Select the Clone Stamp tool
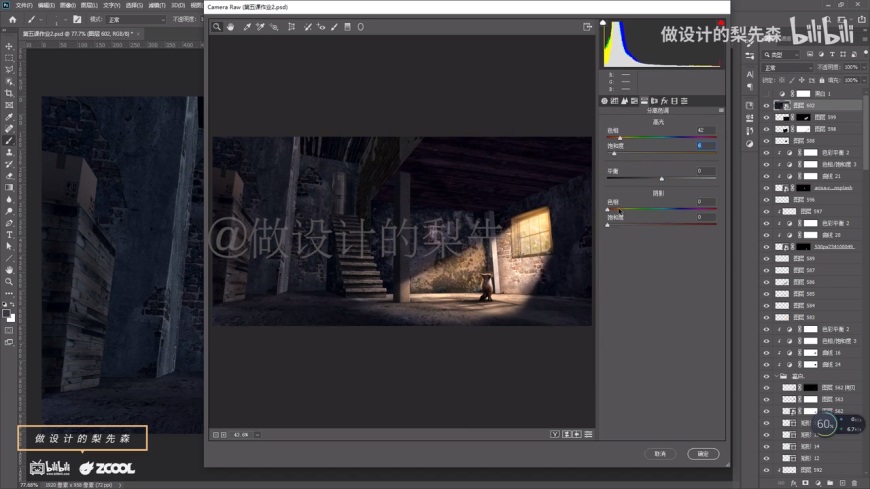 pyautogui.click(x=9, y=152)
